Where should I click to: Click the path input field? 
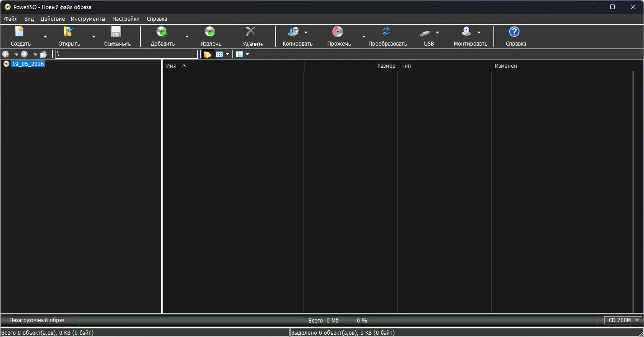126,54
